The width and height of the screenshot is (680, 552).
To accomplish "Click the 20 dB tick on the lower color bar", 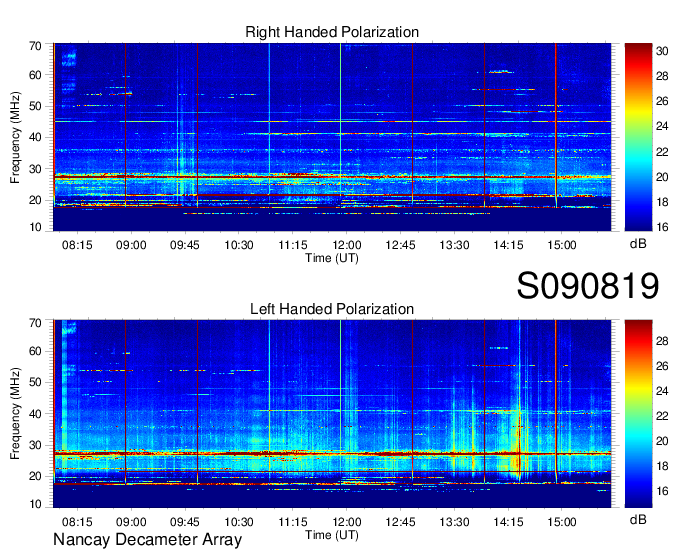I will pyautogui.click(x=662, y=441).
